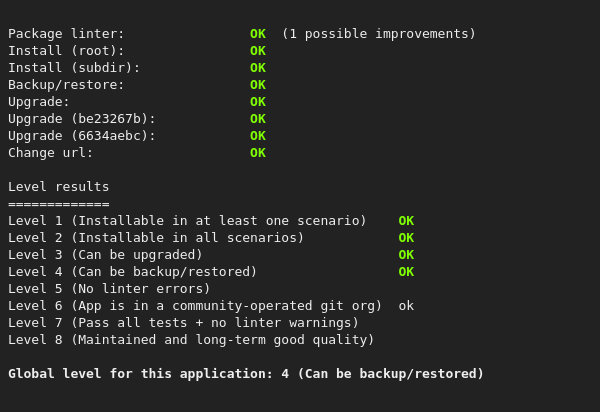Select Level 7 Pass all tests line
Screen dimensions: 600x412
(183, 323)
